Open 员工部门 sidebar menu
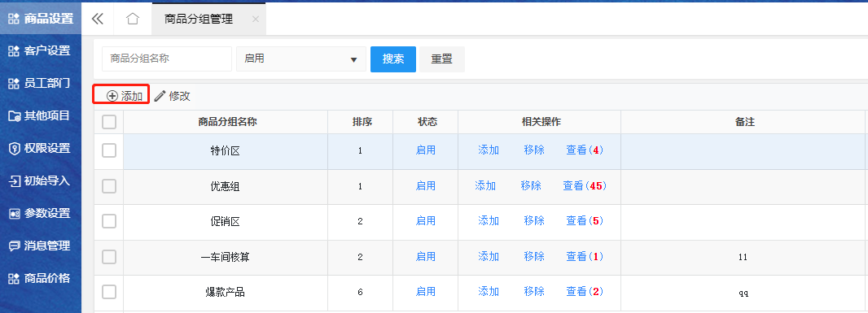The height and width of the screenshot is (313, 868). tap(41, 84)
